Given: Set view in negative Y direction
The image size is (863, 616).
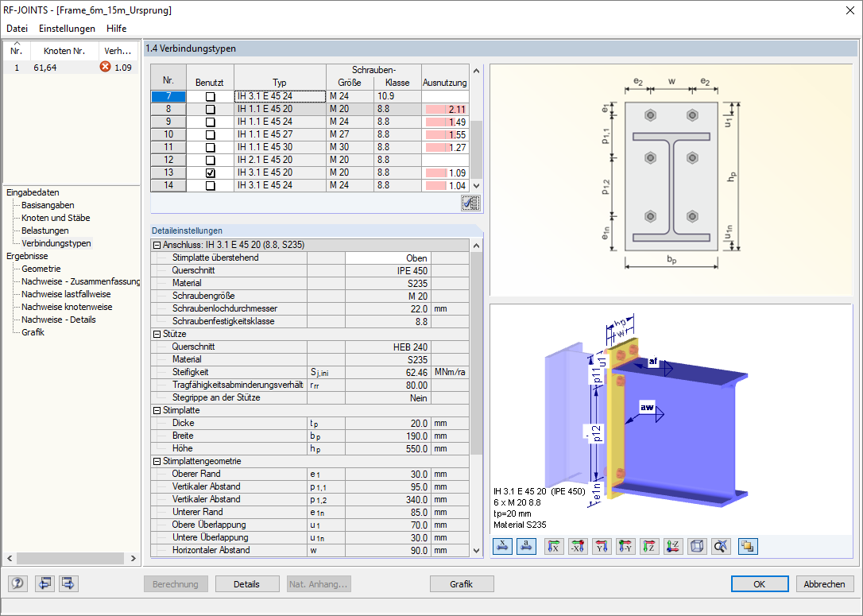Looking at the screenshot, I should click(x=625, y=546).
